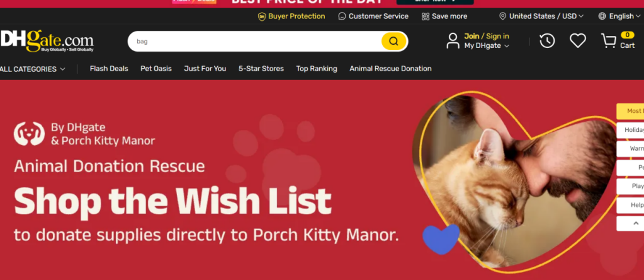
Task: Open the shopping cart icon
Action: pos(609,41)
